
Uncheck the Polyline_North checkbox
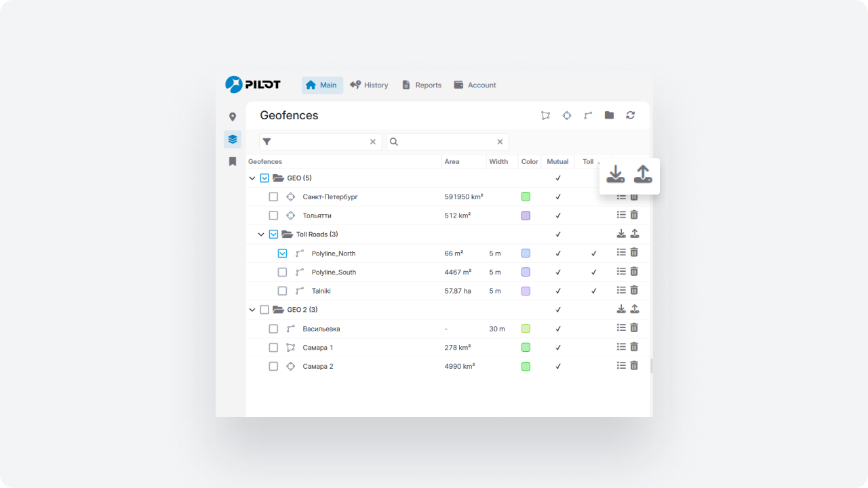click(282, 253)
